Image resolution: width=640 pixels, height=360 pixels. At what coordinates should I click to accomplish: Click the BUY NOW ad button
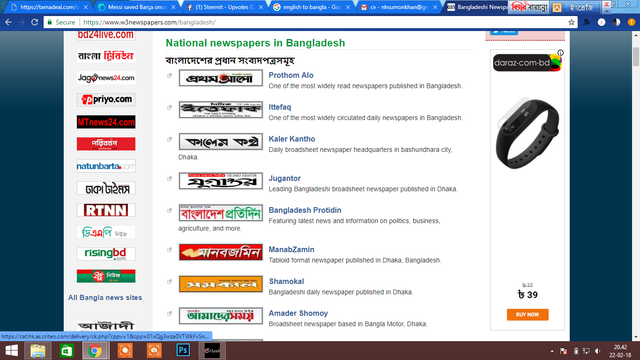(527, 315)
